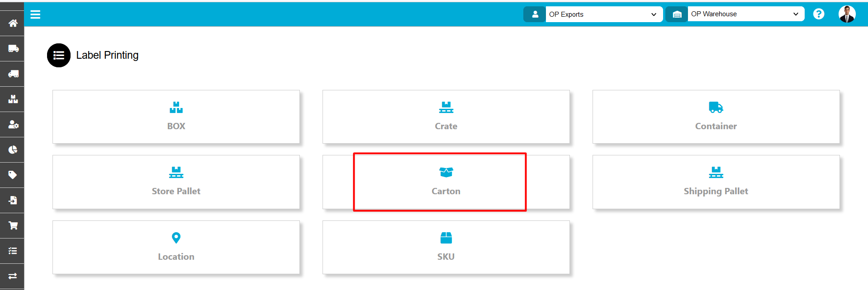
Task: Click the price tag sidebar icon
Action: 13,175
